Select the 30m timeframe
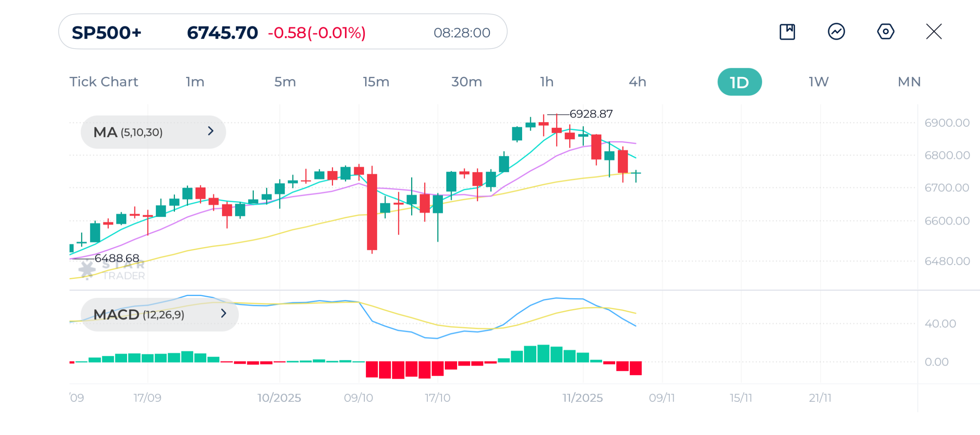The height and width of the screenshot is (435, 980). pyautogui.click(x=466, y=82)
